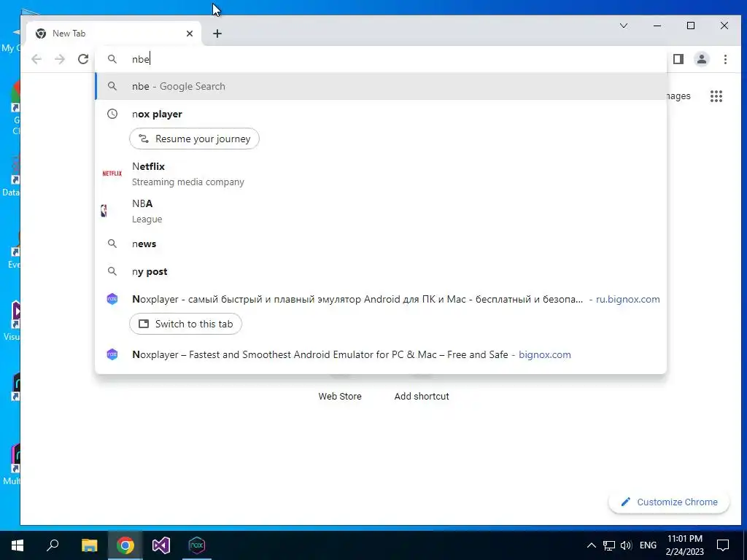
Task: Click into the address bar text field
Action: 381,59
